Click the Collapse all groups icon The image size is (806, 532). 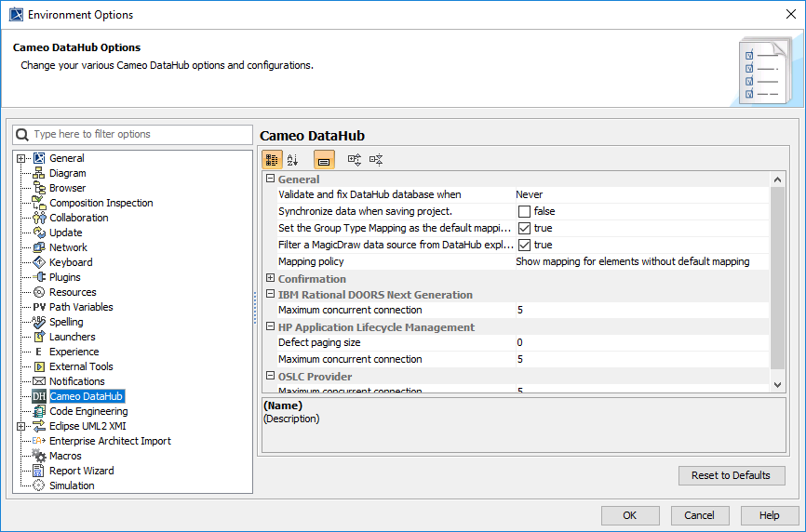tap(376, 160)
